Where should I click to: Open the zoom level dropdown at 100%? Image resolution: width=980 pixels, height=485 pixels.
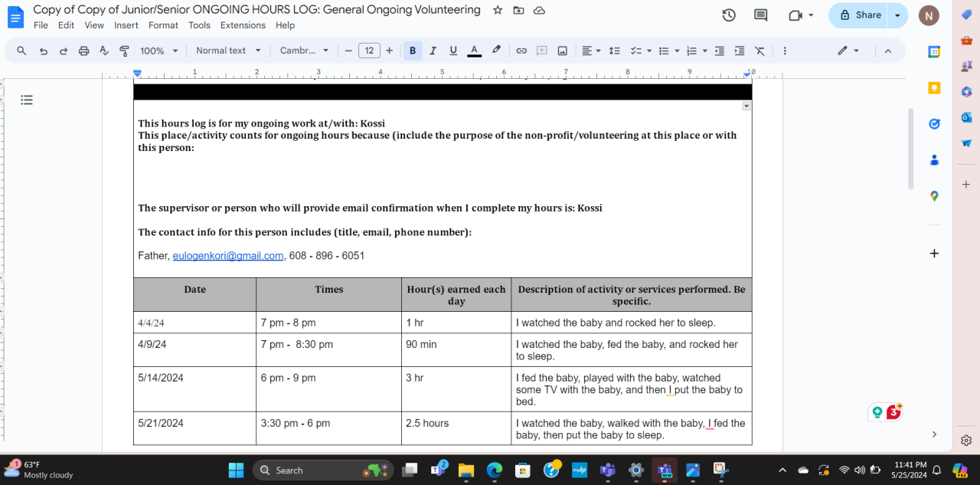tap(158, 51)
